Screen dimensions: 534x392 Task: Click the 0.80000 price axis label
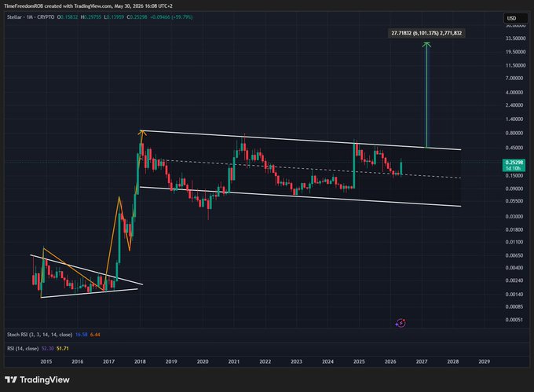tap(514, 134)
